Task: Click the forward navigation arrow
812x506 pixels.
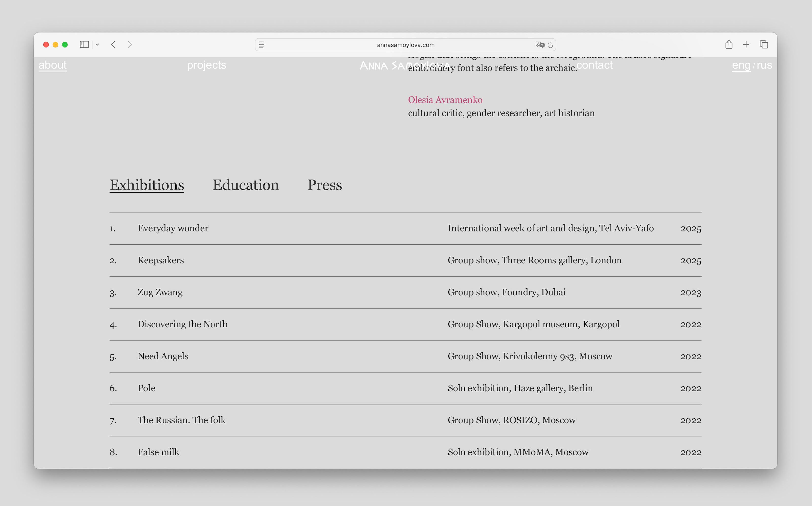Action: (130, 44)
